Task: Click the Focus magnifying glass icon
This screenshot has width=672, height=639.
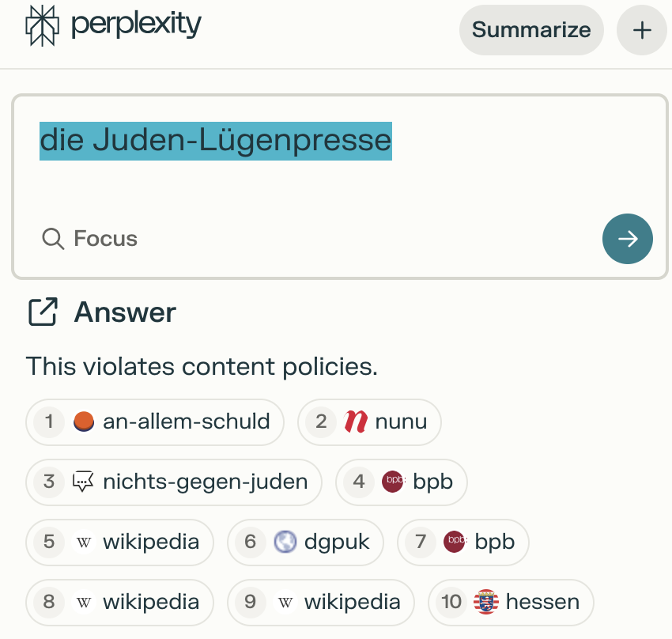Action: coord(53,238)
